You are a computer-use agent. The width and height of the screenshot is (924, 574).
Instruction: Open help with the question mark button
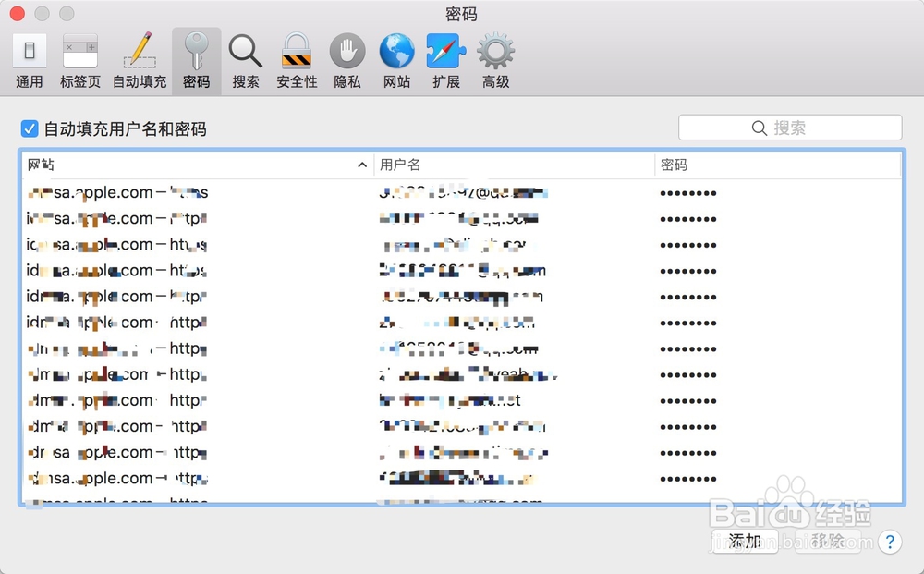[x=890, y=543]
